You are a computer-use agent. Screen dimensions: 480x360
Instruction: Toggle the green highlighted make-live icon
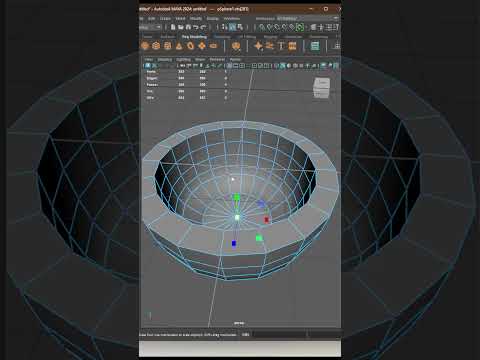tap(300, 27)
